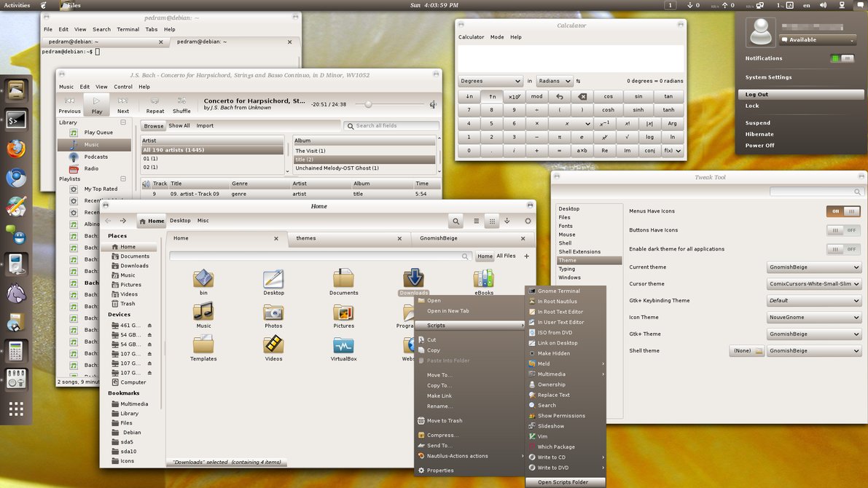Open the Firefox launcher in the dock

16,149
